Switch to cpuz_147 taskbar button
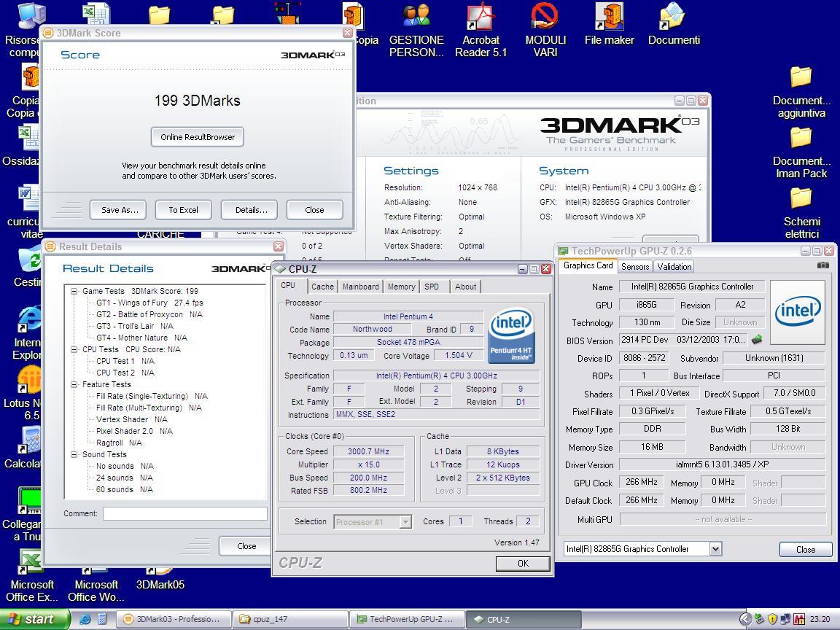This screenshot has height=630, width=840. pyautogui.click(x=290, y=619)
